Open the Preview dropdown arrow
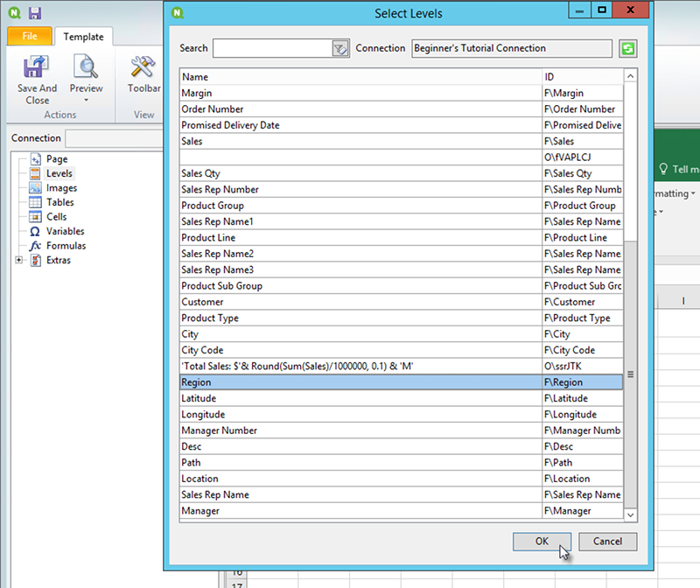Screen dimensions: 700x588 (86, 101)
